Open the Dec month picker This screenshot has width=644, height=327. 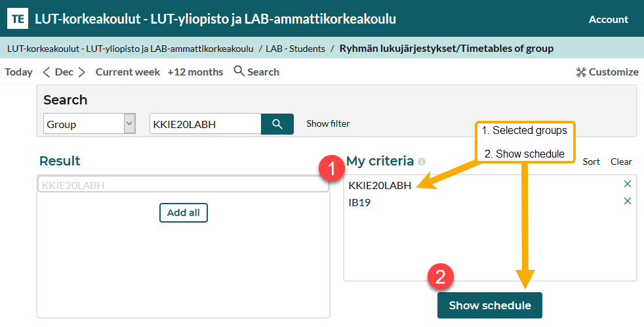64,72
